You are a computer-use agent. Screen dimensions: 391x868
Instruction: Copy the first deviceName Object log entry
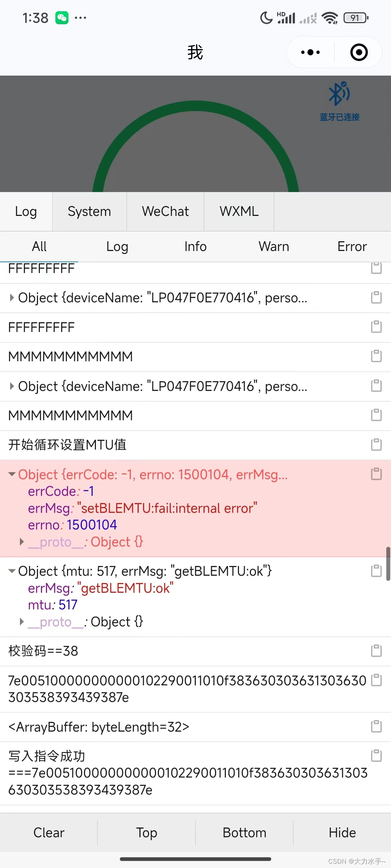point(376,298)
